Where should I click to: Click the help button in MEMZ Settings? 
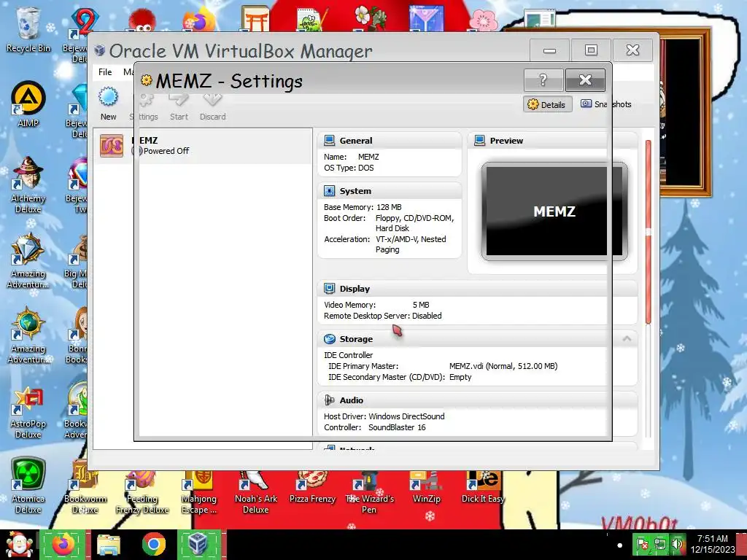coord(543,80)
